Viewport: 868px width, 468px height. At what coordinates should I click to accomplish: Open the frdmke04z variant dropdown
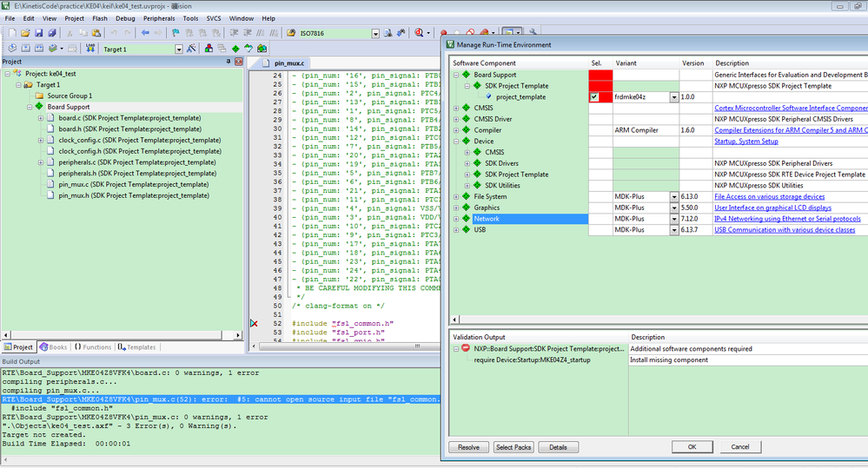pyautogui.click(x=673, y=97)
